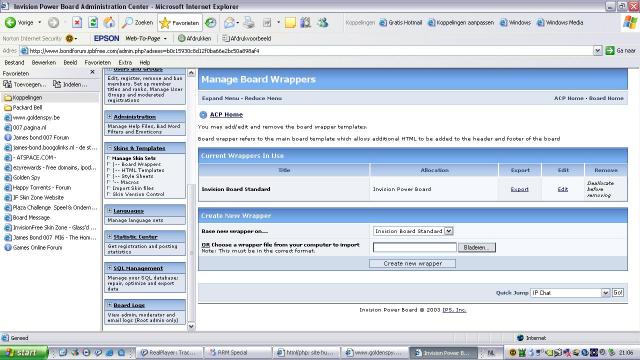Open the yellow Discuss note icon
Screen dimensions: 640x360
pos(290,23)
